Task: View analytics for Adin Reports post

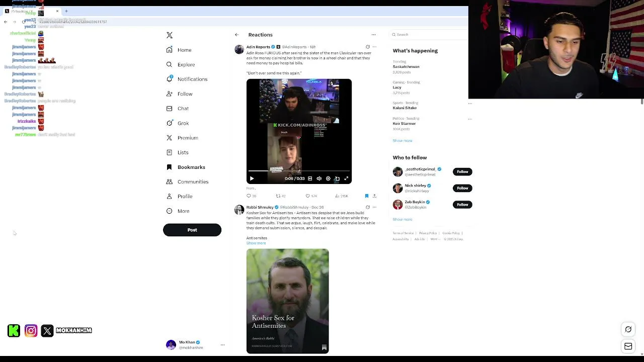Action: click(342, 196)
